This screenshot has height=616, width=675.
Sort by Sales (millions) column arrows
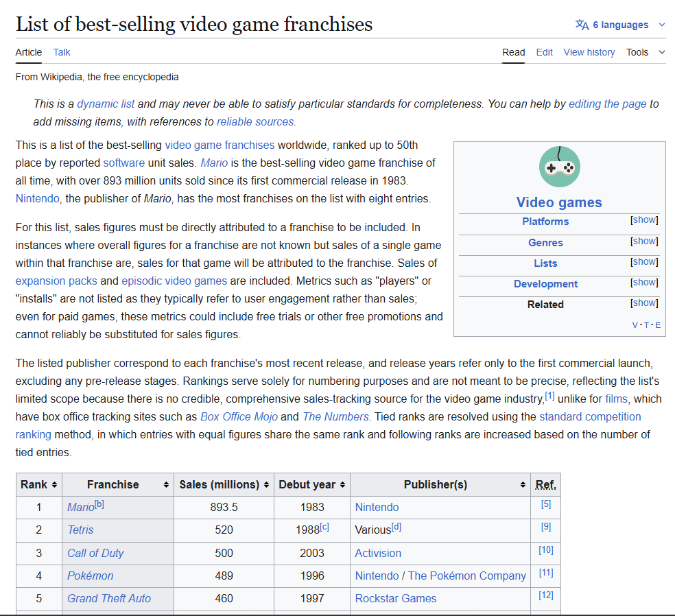tap(266, 485)
